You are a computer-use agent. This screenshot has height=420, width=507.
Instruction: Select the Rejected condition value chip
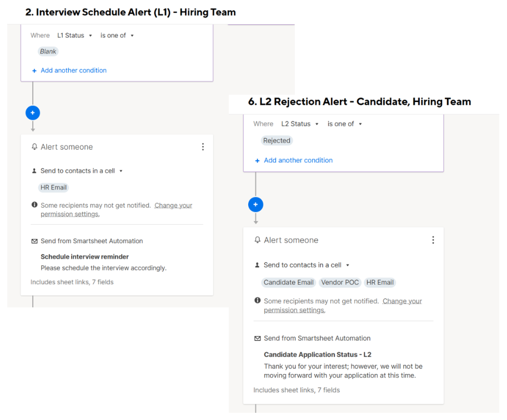pyautogui.click(x=277, y=141)
